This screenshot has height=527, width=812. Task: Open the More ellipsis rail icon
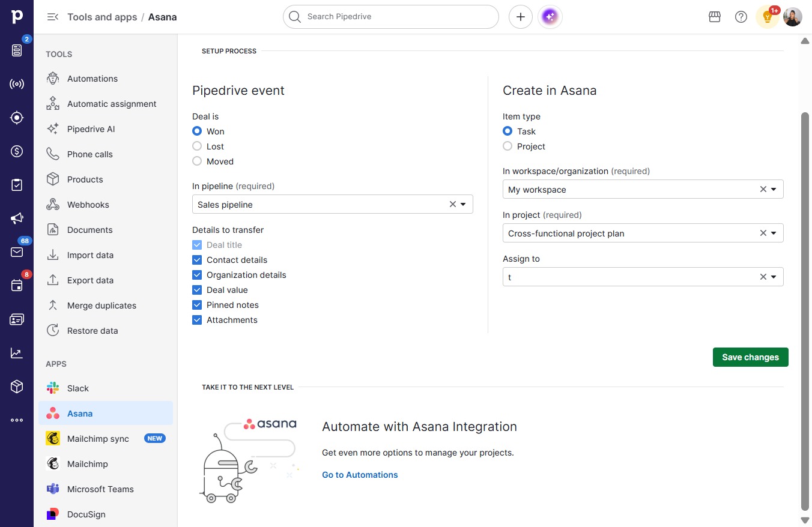pyautogui.click(x=17, y=420)
